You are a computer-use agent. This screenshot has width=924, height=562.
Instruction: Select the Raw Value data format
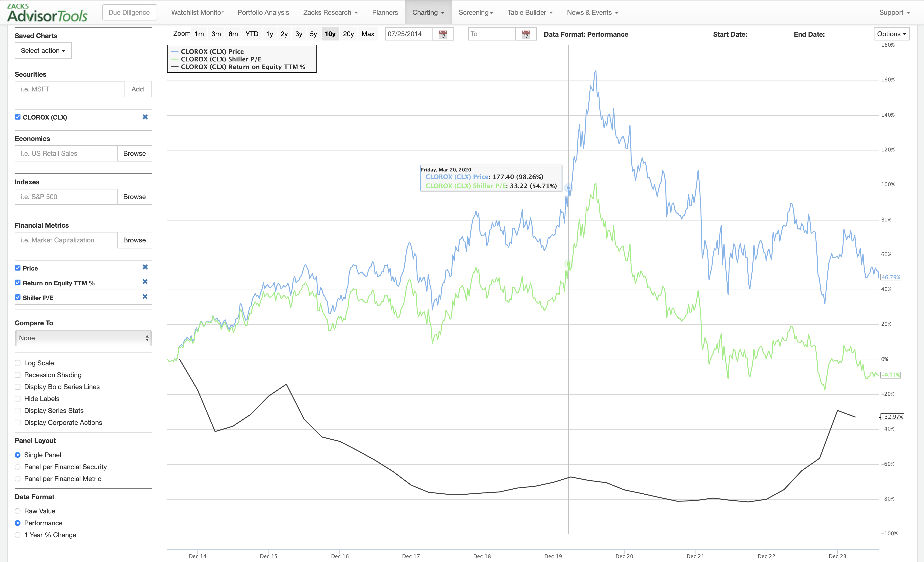[18, 511]
